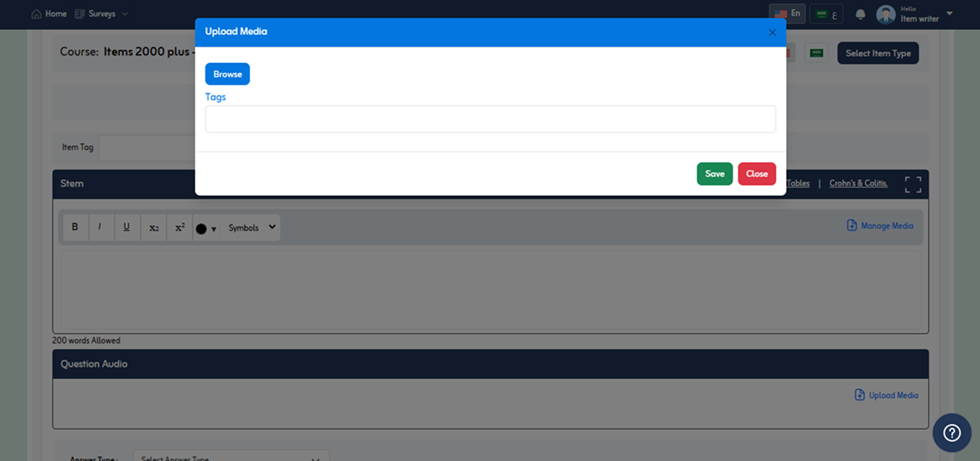980x461 pixels.
Task: Expand the Item writer user dropdown
Action: pyautogui.click(x=949, y=14)
